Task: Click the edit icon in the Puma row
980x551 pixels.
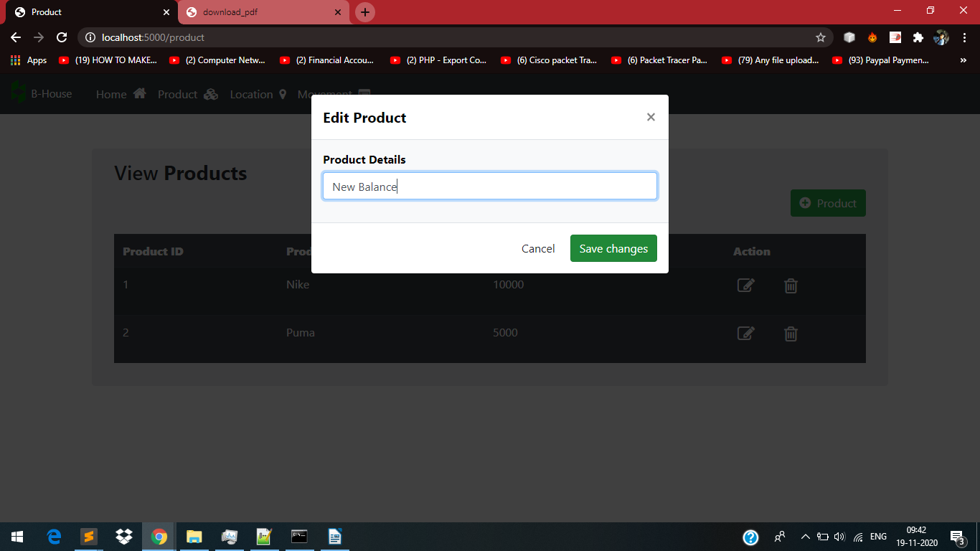Action: [x=746, y=334]
